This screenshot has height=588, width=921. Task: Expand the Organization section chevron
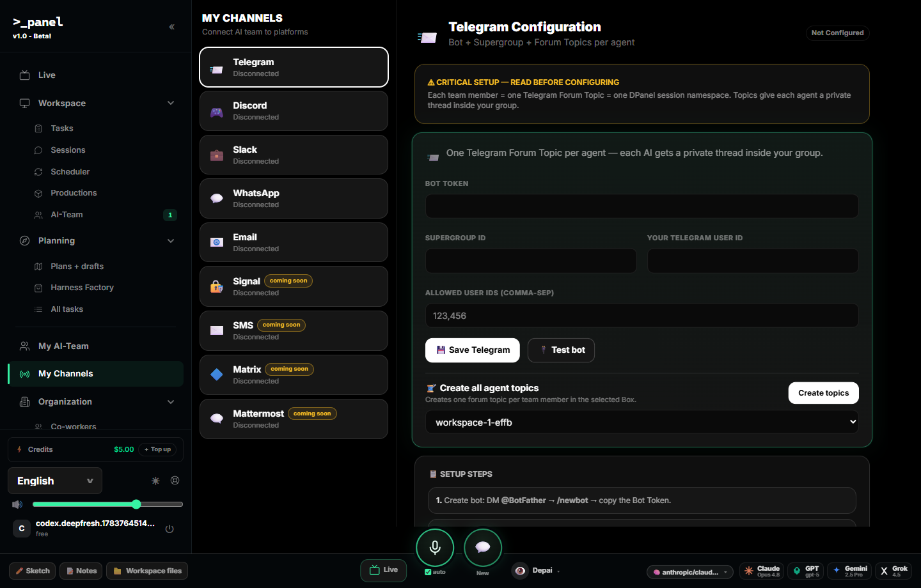coord(171,402)
